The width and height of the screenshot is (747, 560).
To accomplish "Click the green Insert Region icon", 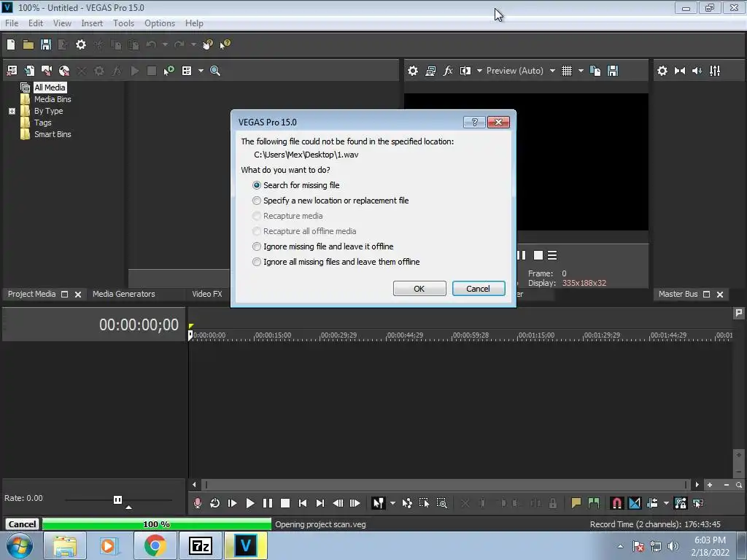I will [x=594, y=503].
